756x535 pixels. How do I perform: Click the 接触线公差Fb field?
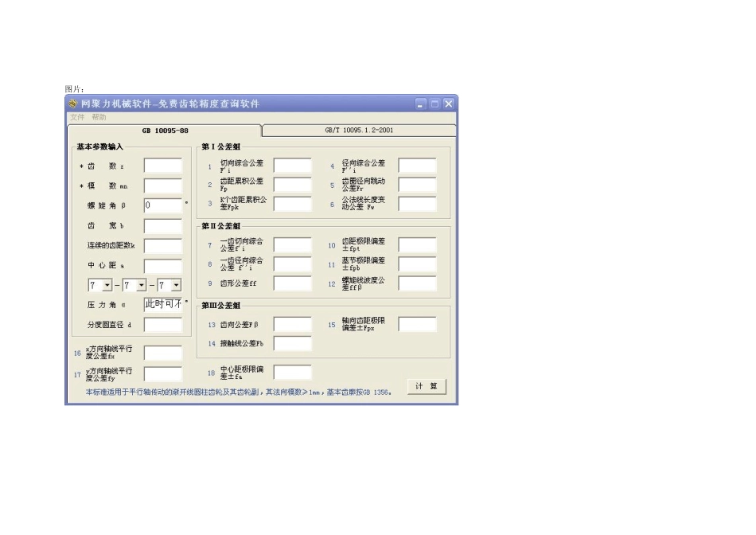[x=293, y=343]
